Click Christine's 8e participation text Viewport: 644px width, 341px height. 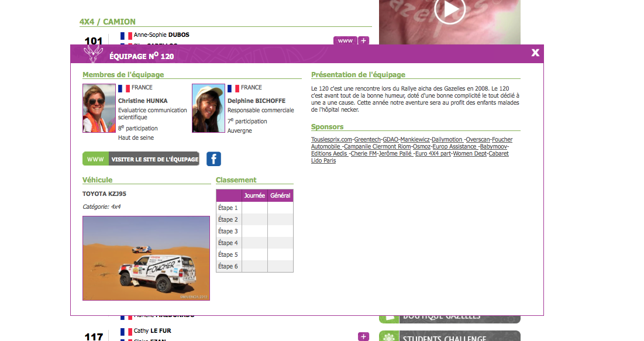pyautogui.click(x=138, y=128)
